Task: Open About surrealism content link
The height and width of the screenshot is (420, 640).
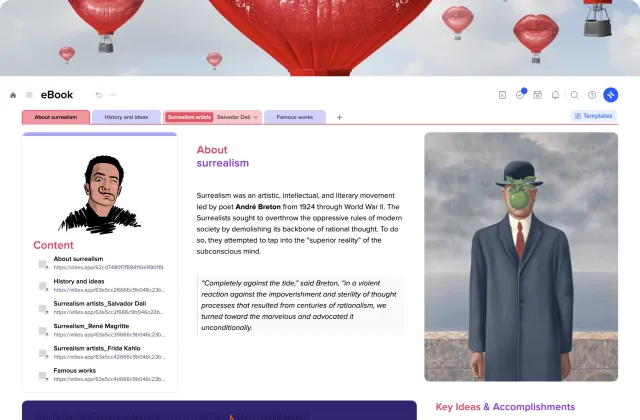Action: (x=108, y=263)
